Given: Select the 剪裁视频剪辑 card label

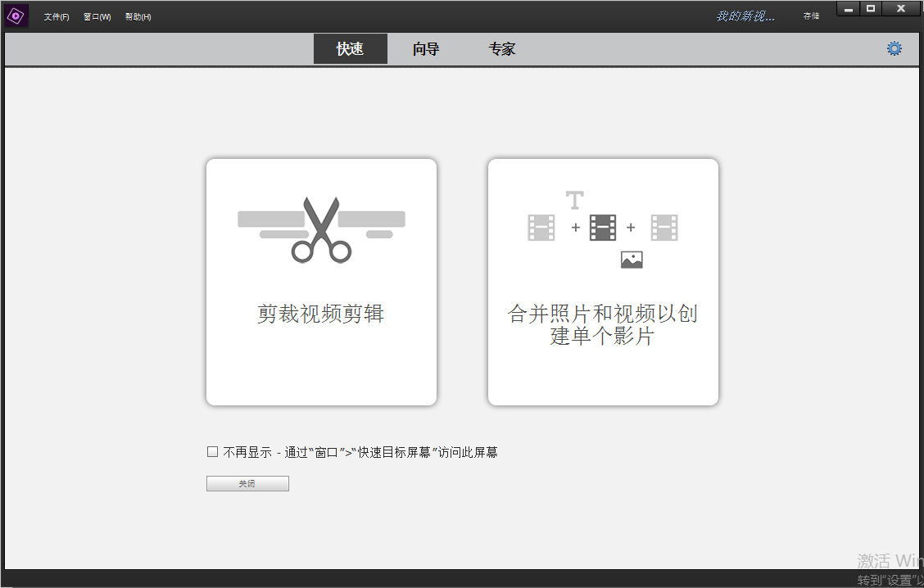Looking at the screenshot, I should [321, 314].
